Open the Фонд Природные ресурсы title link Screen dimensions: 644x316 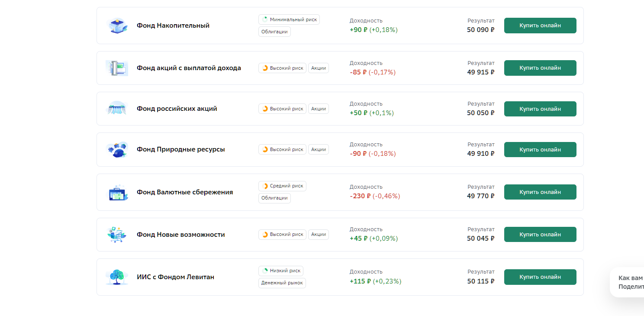click(180, 149)
